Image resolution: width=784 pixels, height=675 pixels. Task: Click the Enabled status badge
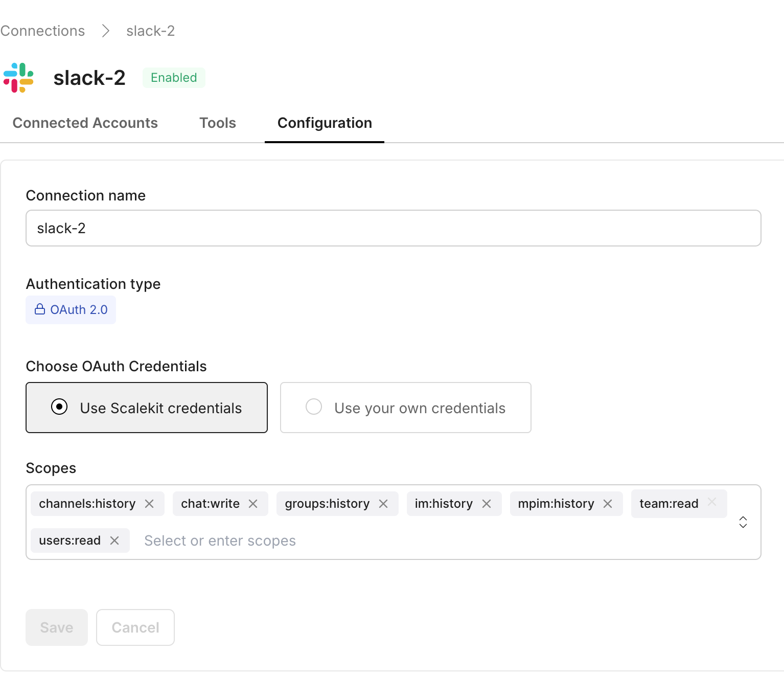click(174, 78)
